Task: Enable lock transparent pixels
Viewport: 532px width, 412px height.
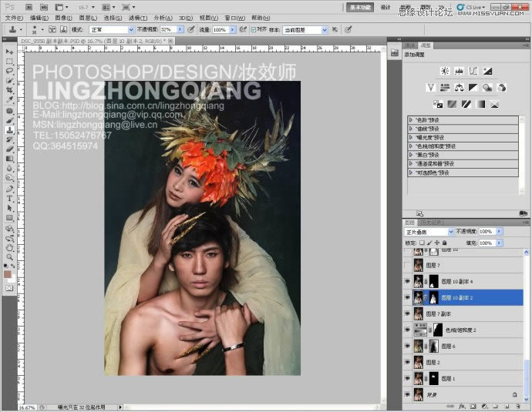Action: (x=422, y=243)
